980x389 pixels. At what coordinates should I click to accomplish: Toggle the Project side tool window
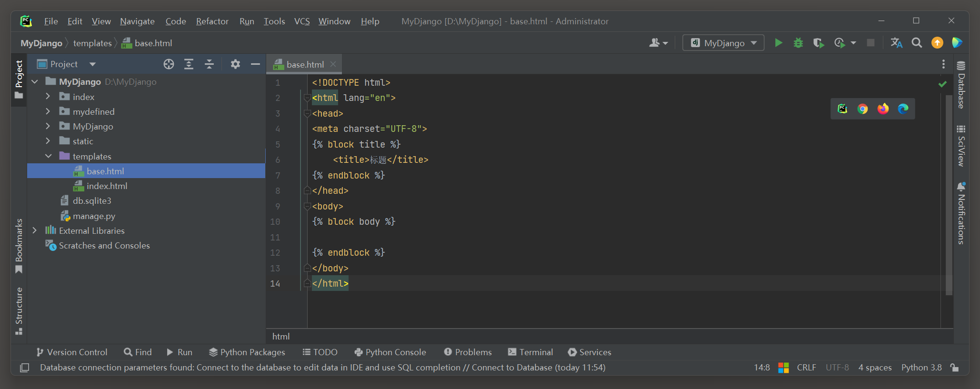[x=19, y=80]
